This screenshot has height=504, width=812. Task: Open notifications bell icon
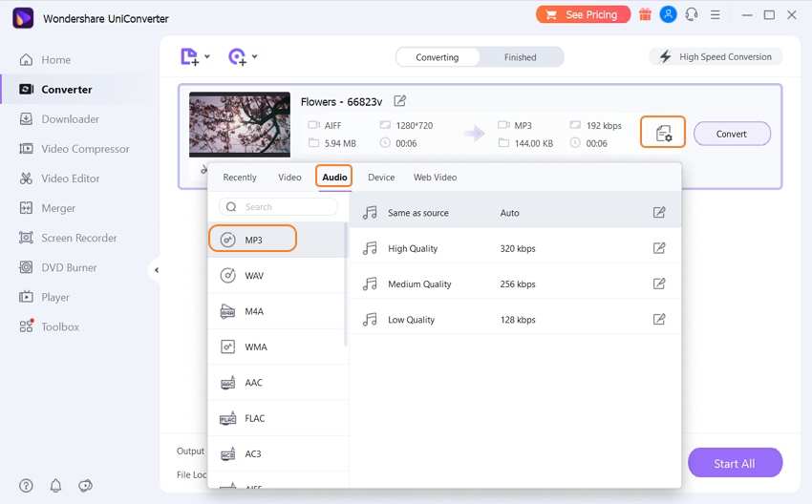tap(55, 485)
